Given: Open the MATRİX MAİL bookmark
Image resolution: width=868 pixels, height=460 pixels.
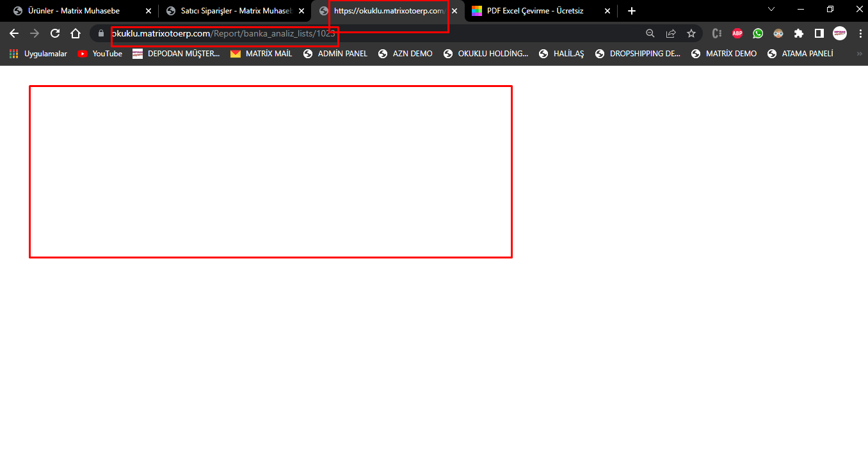Looking at the screenshot, I should [x=261, y=54].
